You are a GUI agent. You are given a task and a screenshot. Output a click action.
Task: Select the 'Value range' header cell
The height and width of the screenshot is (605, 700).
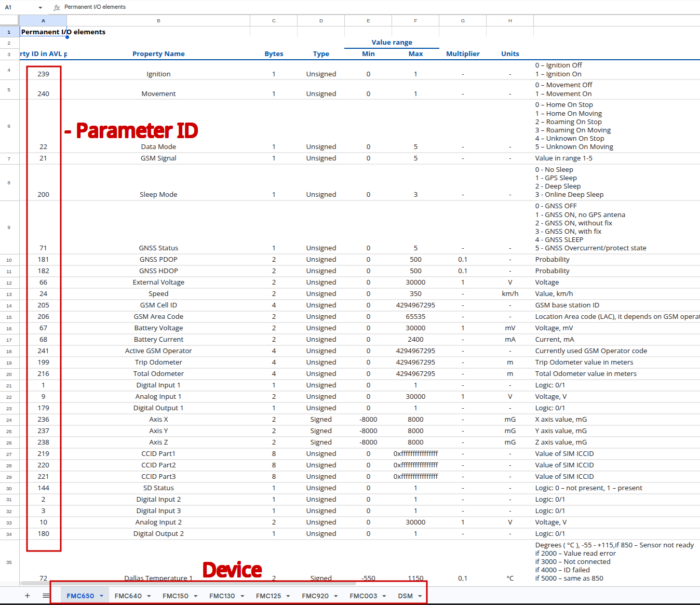point(392,43)
